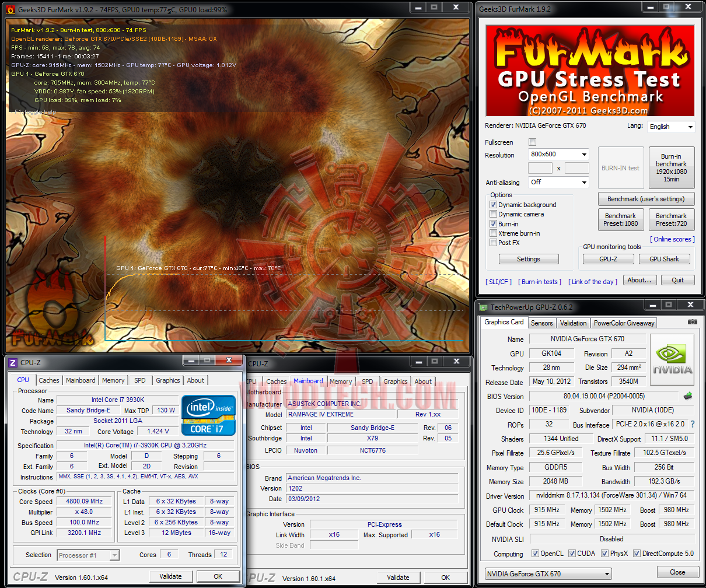Click the BURN-IN test button

click(x=621, y=168)
